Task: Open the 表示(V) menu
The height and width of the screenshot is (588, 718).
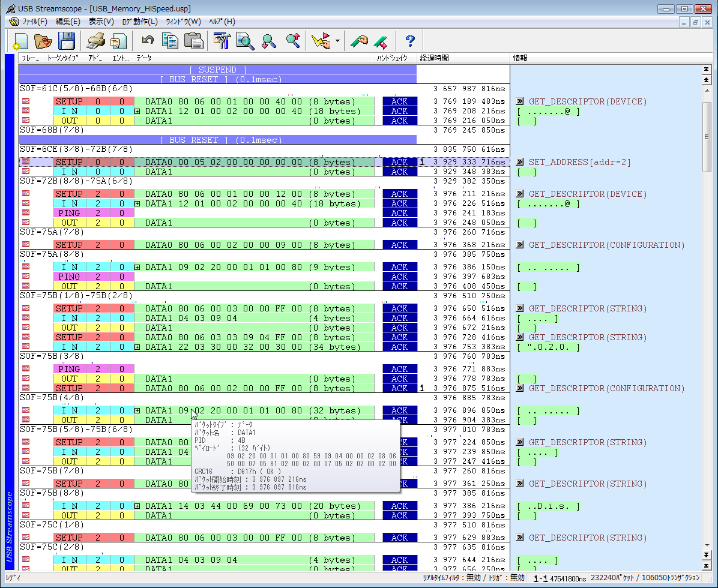Action: point(101,22)
